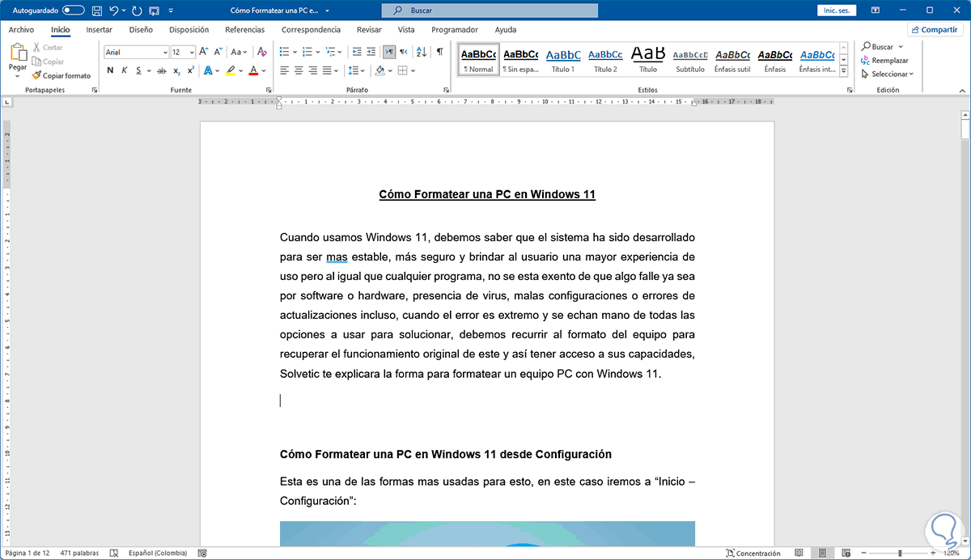
Task: Toggle italic K formatting
Action: click(x=125, y=70)
